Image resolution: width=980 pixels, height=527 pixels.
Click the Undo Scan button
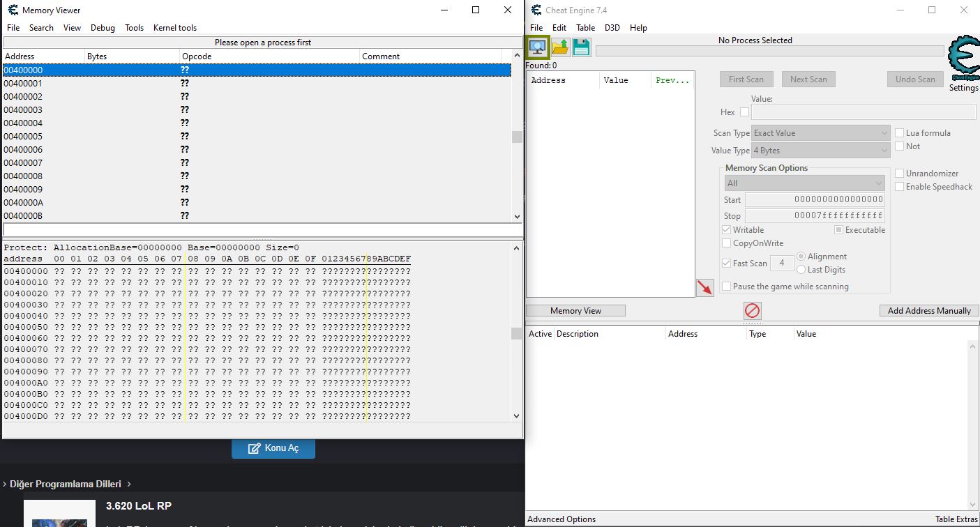coord(915,79)
